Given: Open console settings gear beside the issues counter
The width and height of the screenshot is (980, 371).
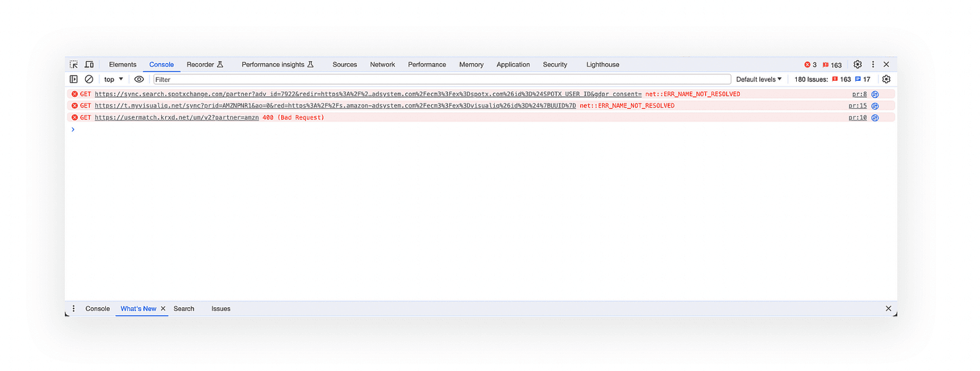Looking at the screenshot, I should 886,79.
